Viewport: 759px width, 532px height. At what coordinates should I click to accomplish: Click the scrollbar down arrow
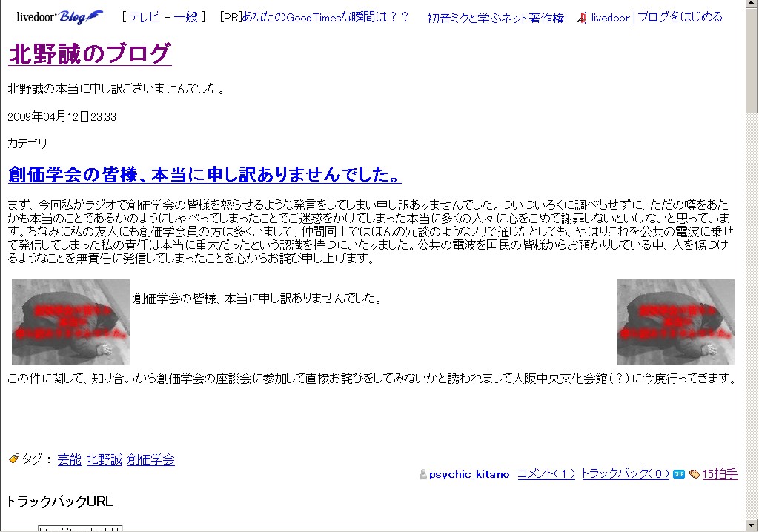tap(752, 525)
